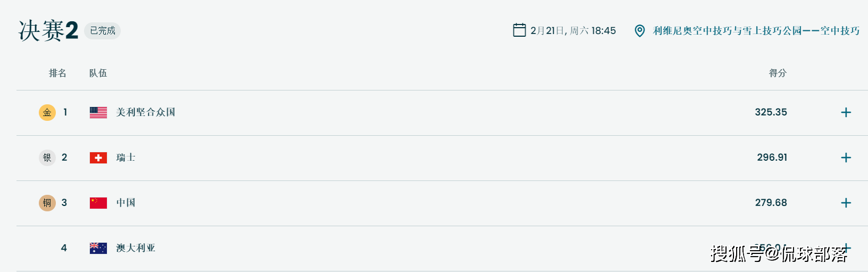Click the 美利坚合众国 team name
The height and width of the screenshot is (272, 868).
(146, 112)
